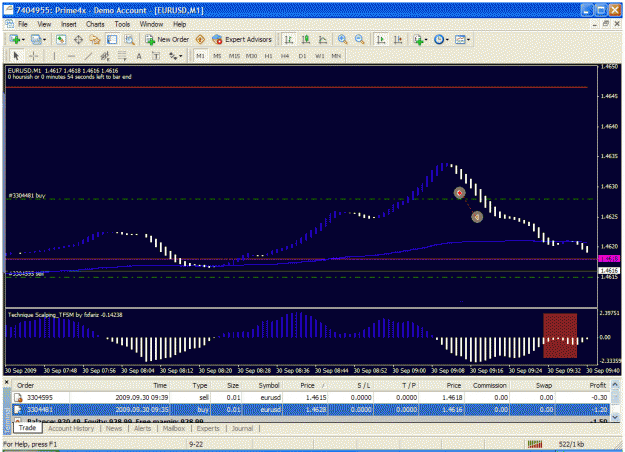Switch chart to line chart
Image resolution: width=625 pixels, height=452 pixels.
[323, 39]
